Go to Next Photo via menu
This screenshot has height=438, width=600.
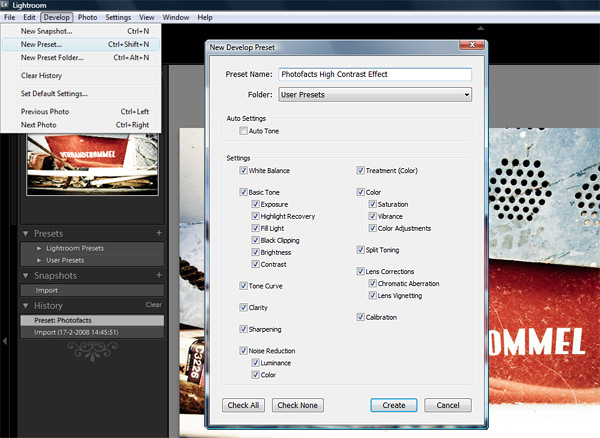[x=81, y=125]
